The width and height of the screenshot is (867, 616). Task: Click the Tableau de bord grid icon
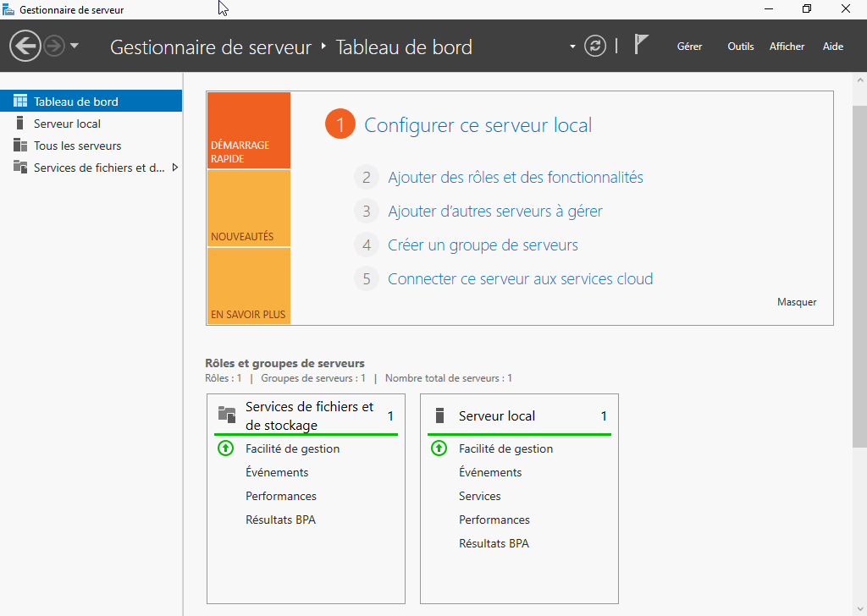20,102
